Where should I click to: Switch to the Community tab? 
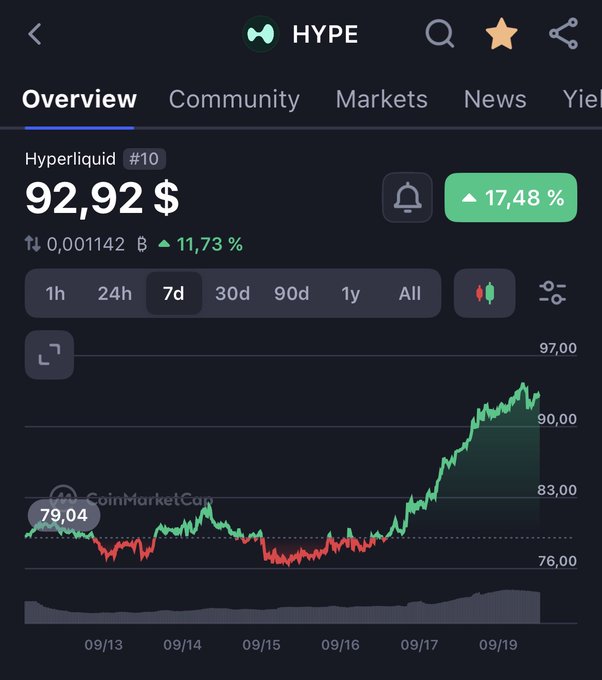point(234,99)
